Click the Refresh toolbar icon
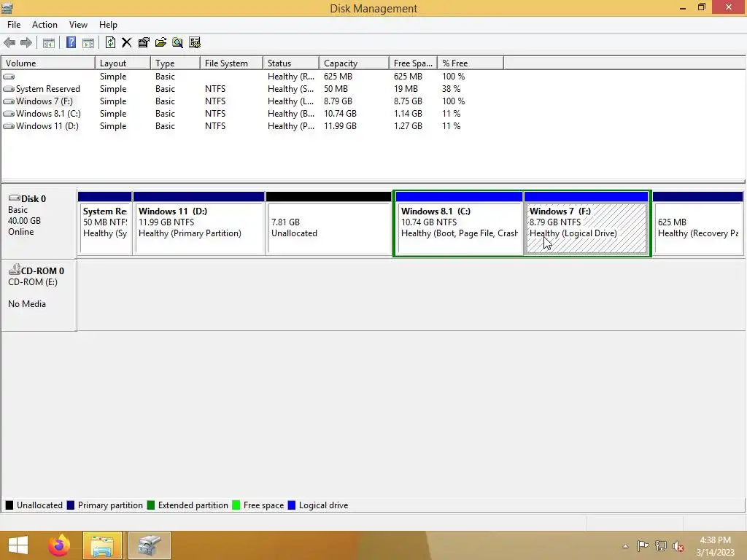 tap(110, 43)
